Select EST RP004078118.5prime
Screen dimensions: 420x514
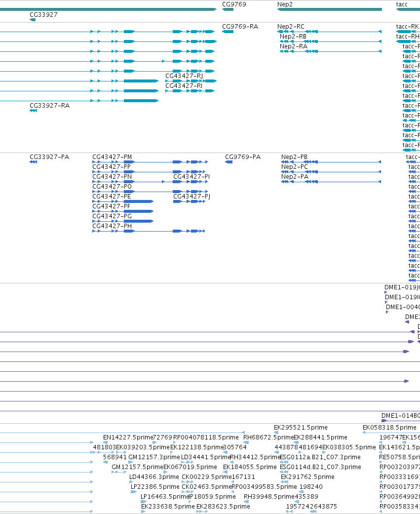click(x=206, y=437)
